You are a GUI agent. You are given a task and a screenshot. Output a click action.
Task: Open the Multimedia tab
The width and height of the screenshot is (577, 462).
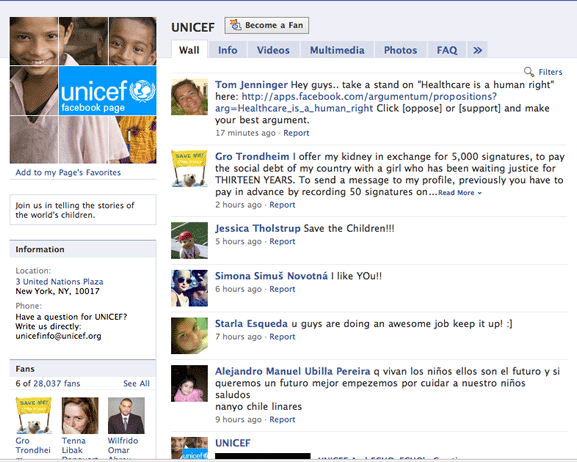point(337,50)
